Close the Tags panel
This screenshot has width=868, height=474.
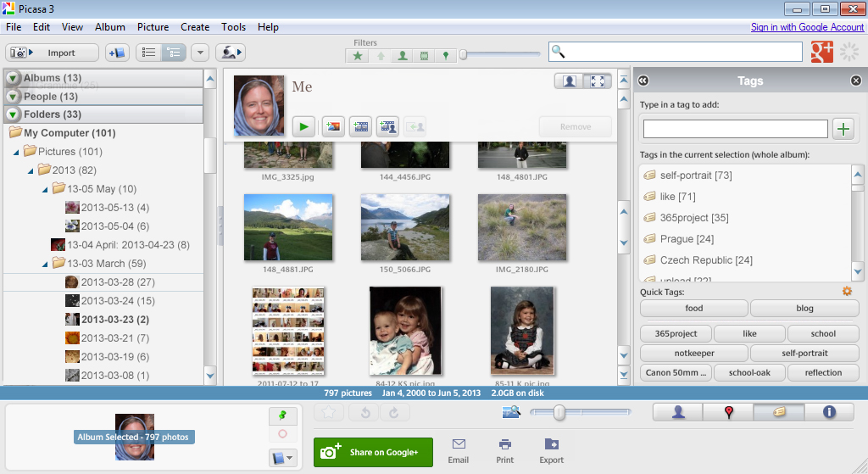(x=856, y=81)
